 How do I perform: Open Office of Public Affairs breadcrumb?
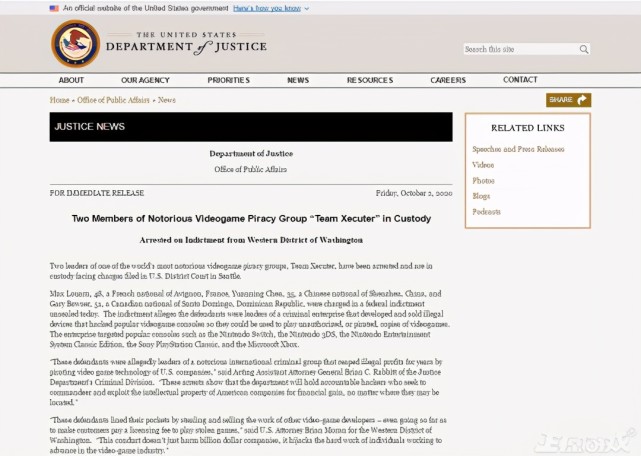click(x=113, y=100)
